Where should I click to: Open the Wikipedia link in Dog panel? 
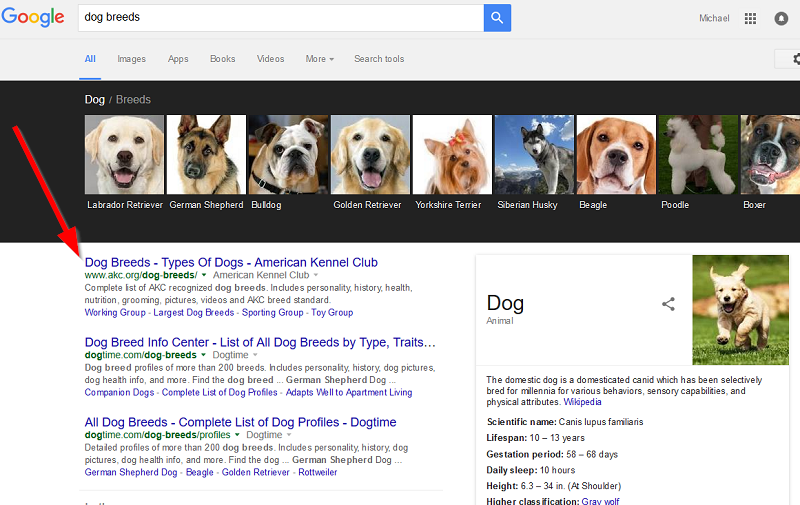(582, 402)
